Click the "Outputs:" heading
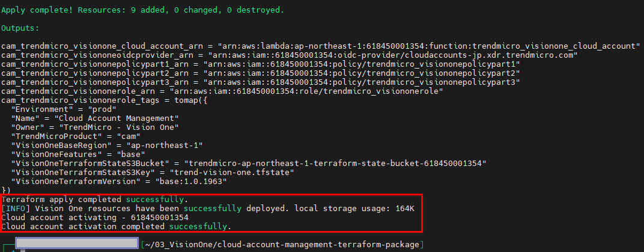 [x=19, y=28]
